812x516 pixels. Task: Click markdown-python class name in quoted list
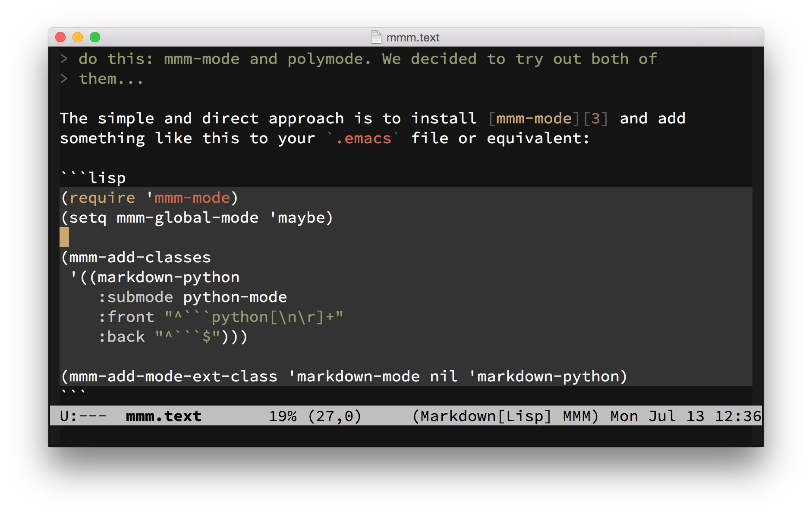pos(168,277)
